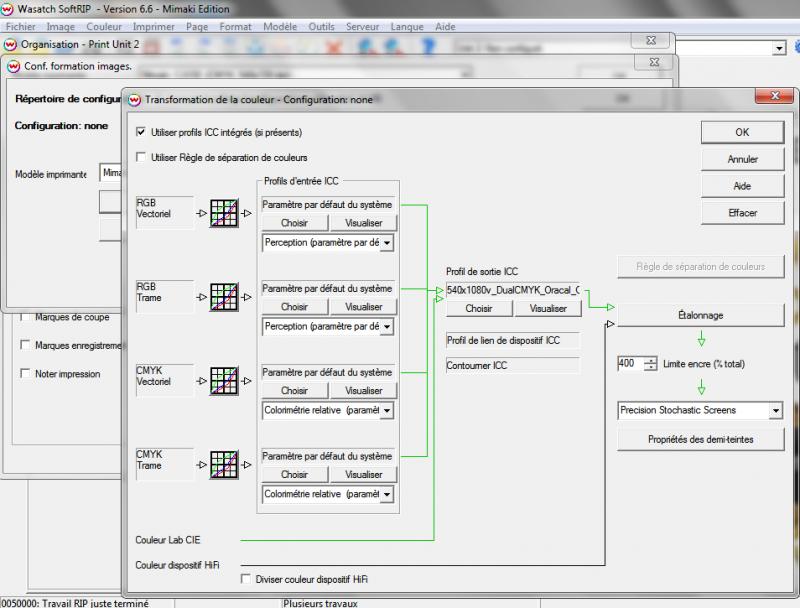Open the top-right dropdown in main toolbar
The width and height of the screenshot is (800, 608).
click(779, 48)
